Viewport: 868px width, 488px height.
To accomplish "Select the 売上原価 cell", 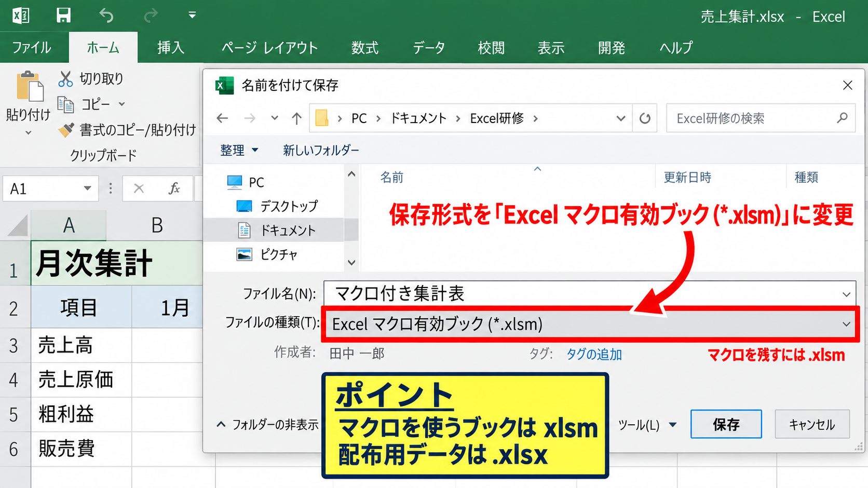I will click(x=82, y=380).
